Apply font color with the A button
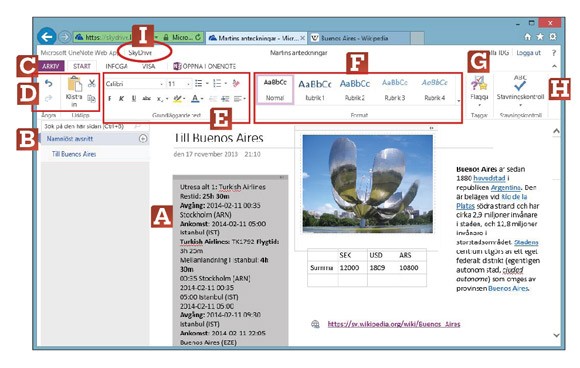580x368 pixels. pos(195,99)
